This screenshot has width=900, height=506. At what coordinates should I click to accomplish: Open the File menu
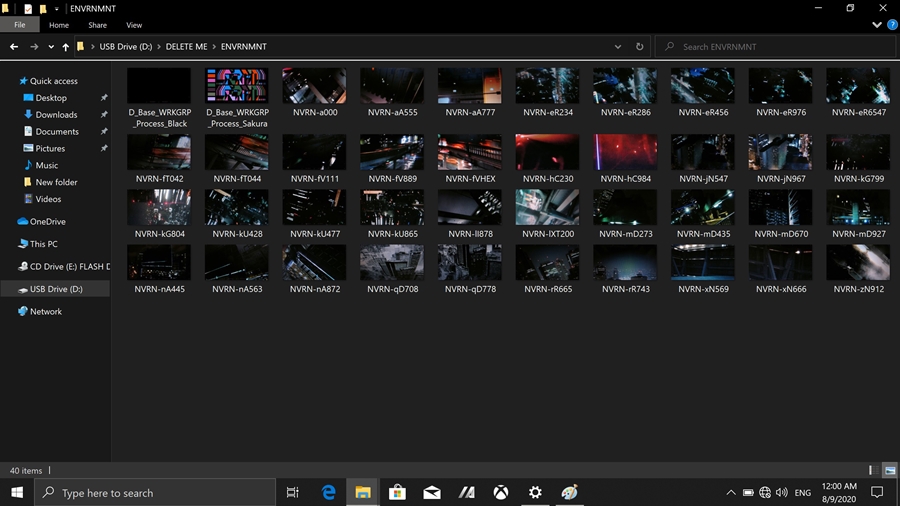point(20,25)
